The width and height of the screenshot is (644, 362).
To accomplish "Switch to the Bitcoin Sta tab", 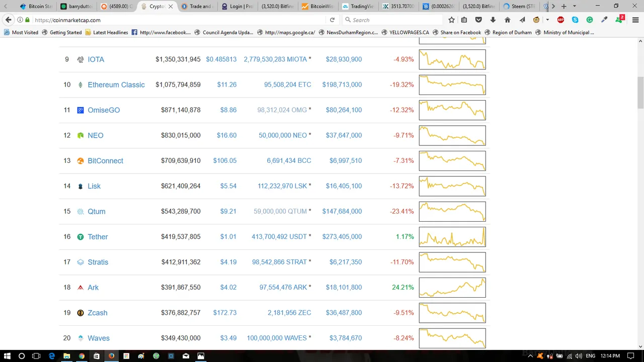I will pyautogui.click(x=37, y=7).
